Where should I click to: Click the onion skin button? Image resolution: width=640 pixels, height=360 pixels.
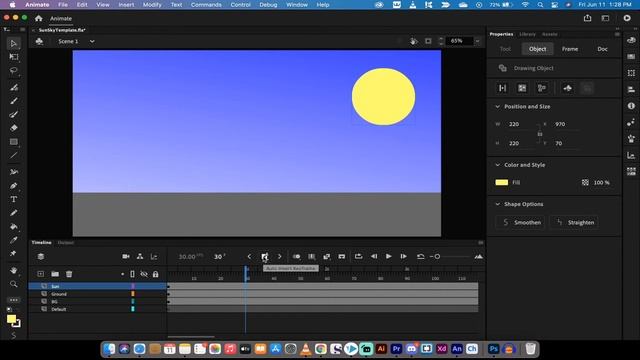pos(297,256)
